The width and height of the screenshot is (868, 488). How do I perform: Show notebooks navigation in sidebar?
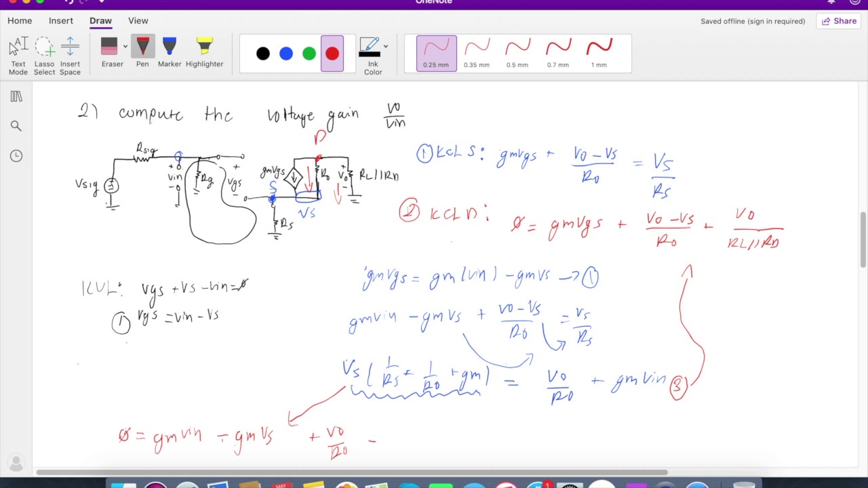[x=16, y=96]
